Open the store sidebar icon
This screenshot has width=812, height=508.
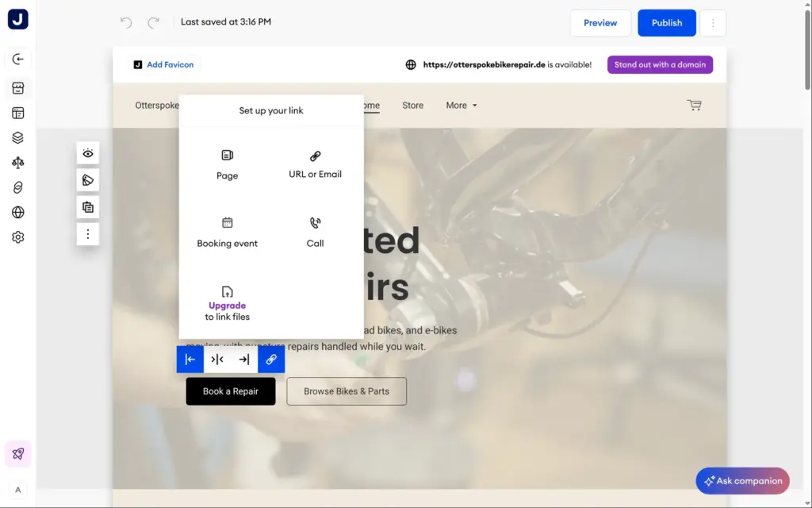coord(17,88)
